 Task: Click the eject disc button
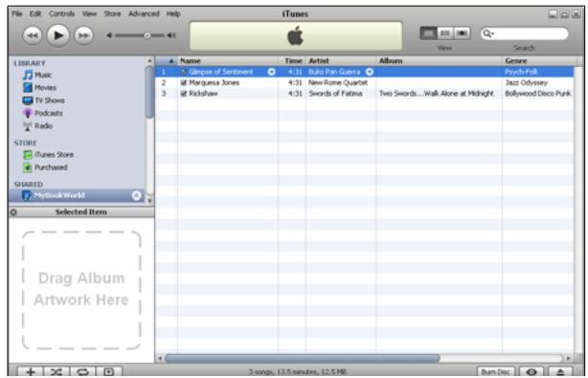click(x=560, y=371)
